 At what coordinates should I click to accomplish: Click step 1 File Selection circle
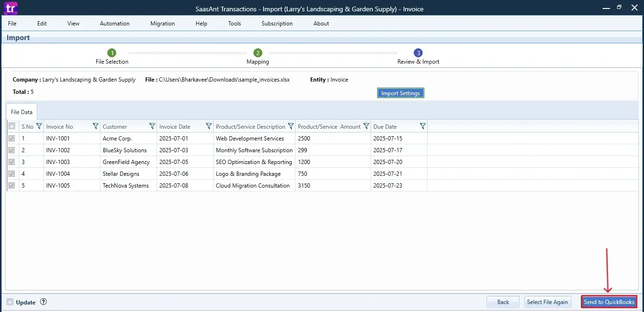(x=112, y=53)
